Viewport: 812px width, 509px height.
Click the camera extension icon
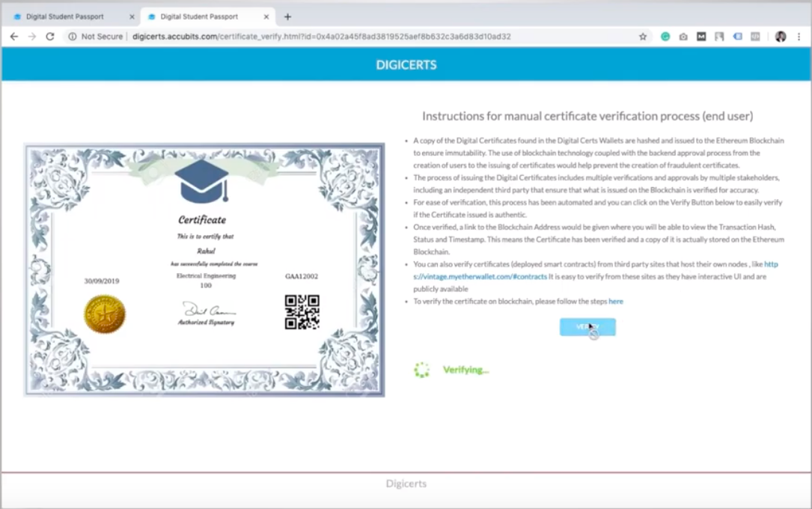pos(683,37)
